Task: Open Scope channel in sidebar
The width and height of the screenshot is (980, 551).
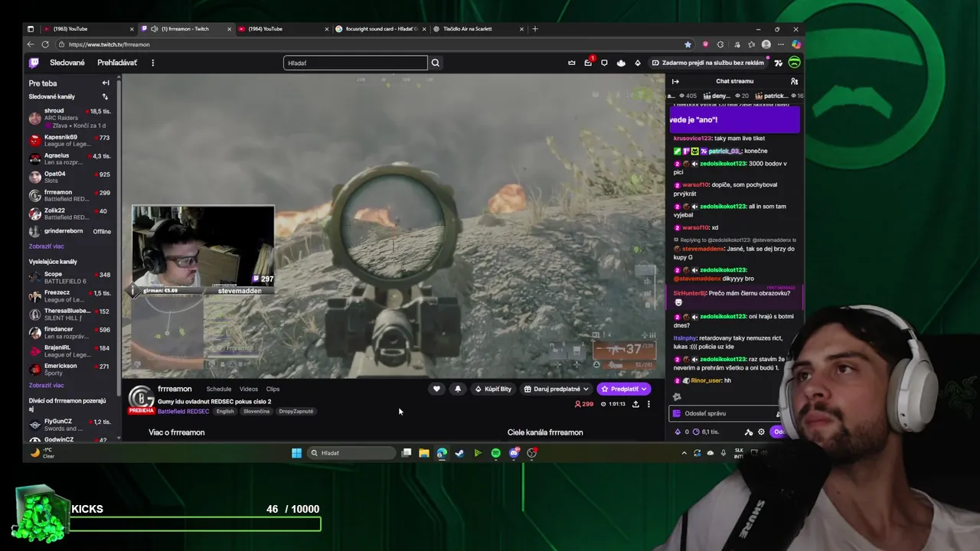Action: click(70, 277)
